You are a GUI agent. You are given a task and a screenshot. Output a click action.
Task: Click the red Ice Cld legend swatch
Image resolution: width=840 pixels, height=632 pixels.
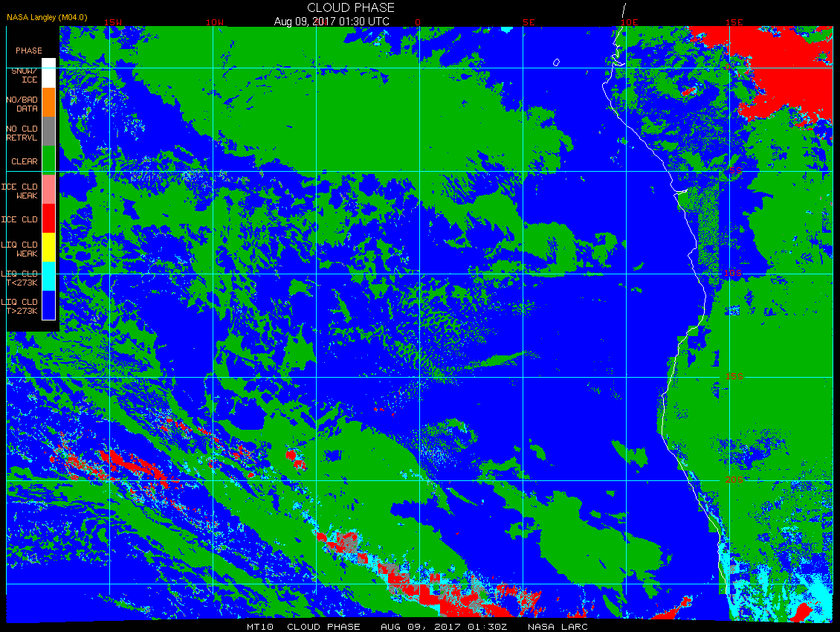pyautogui.click(x=49, y=218)
